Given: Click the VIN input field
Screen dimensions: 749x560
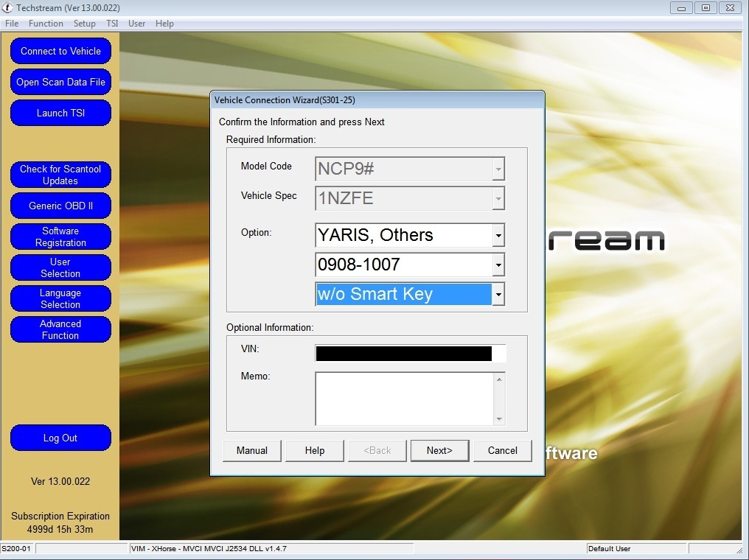Looking at the screenshot, I should [410, 353].
